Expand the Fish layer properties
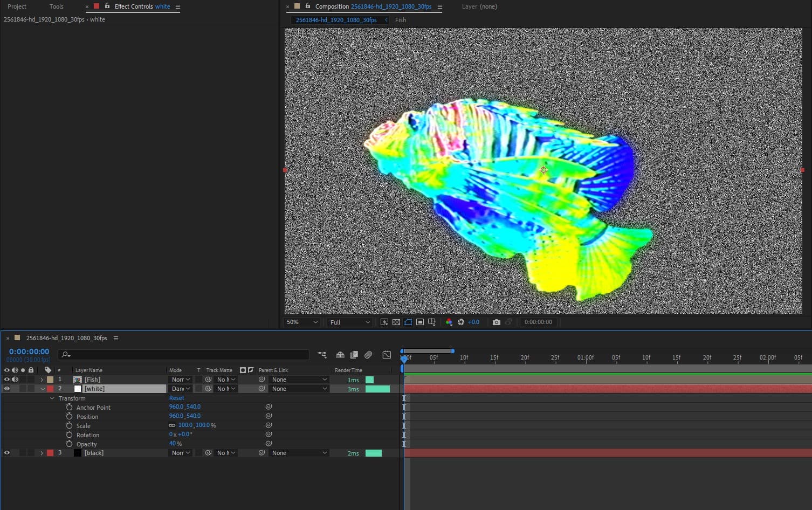The width and height of the screenshot is (812, 510). click(42, 380)
